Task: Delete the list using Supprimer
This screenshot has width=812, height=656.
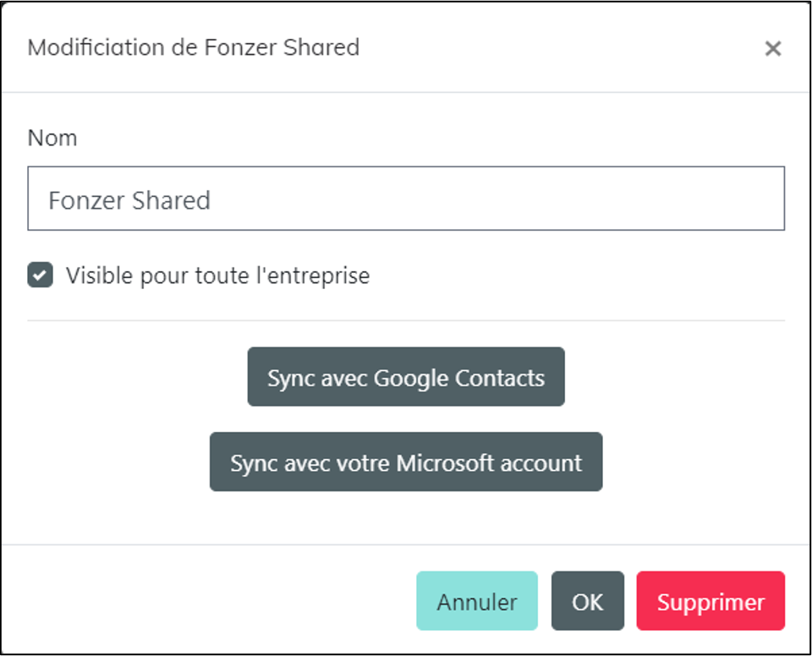Action: [x=710, y=601]
